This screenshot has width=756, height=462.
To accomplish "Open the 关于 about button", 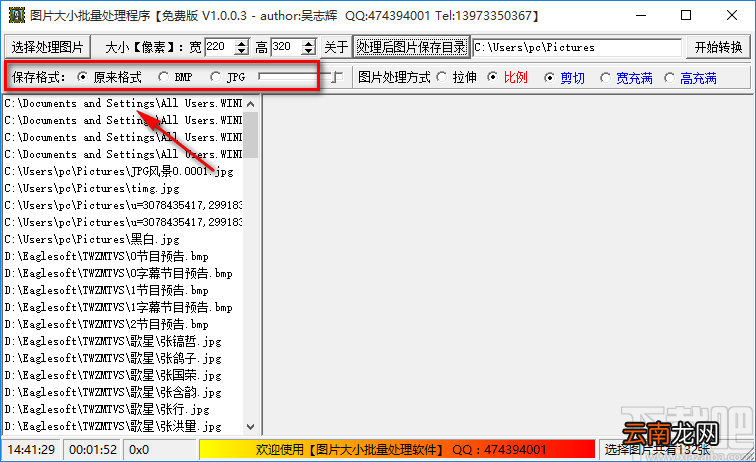I will tap(336, 47).
